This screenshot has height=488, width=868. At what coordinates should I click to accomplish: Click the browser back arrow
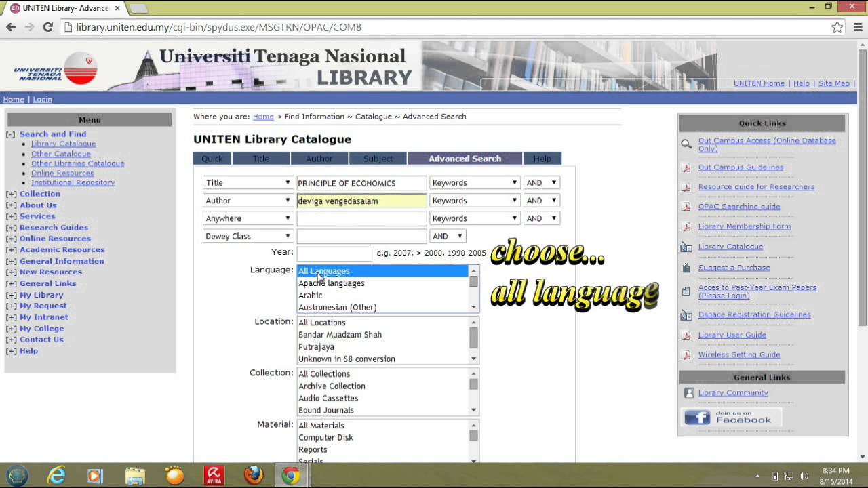[x=11, y=27]
